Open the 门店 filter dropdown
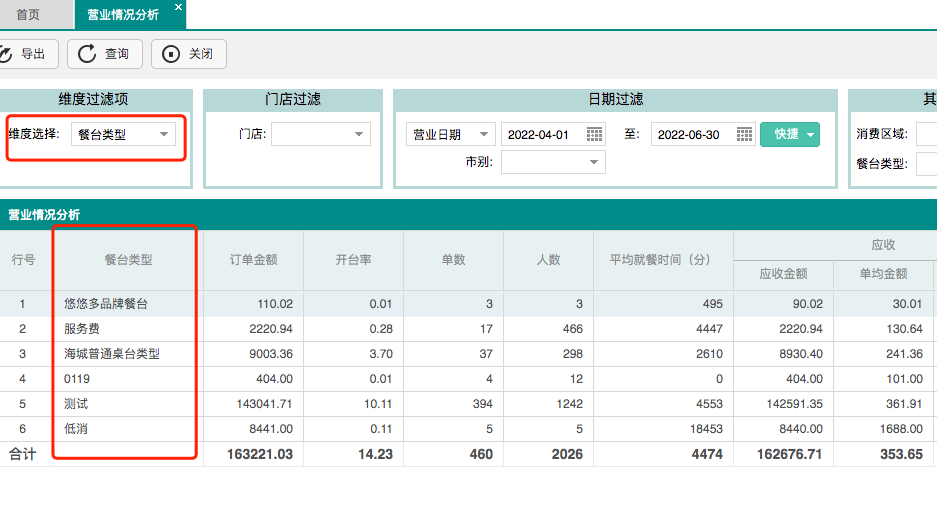This screenshot has width=937, height=519. (x=359, y=134)
